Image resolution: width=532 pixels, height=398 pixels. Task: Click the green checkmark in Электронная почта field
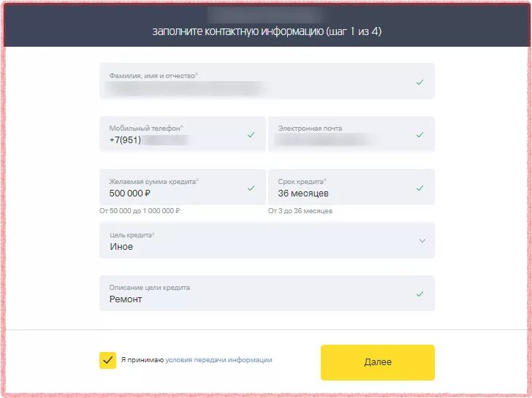(419, 134)
